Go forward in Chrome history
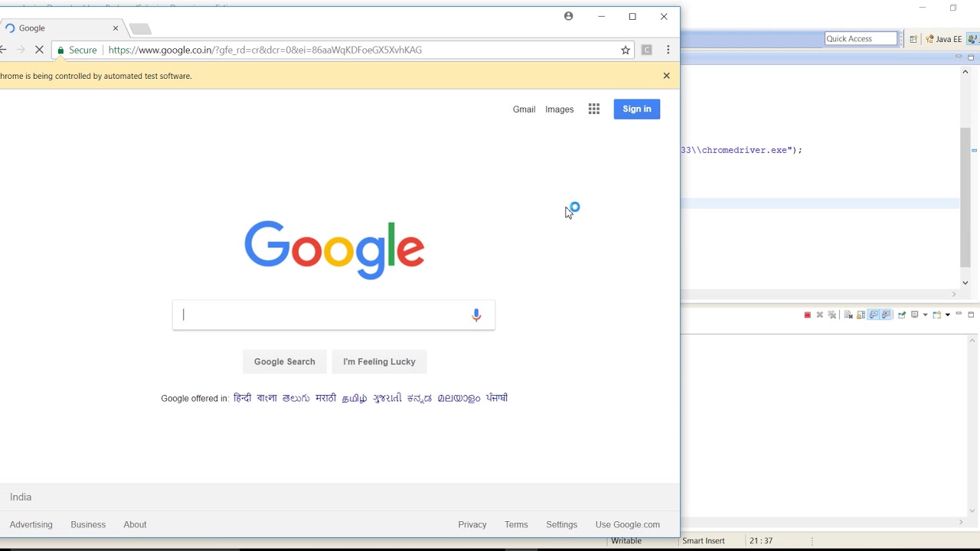Image resolution: width=980 pixels, height=551 pixels. click(x=21, y=50)
